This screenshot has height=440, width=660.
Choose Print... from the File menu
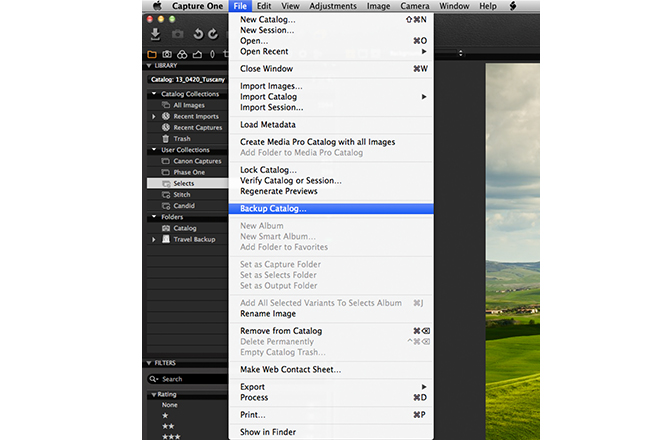click(331, 415)
